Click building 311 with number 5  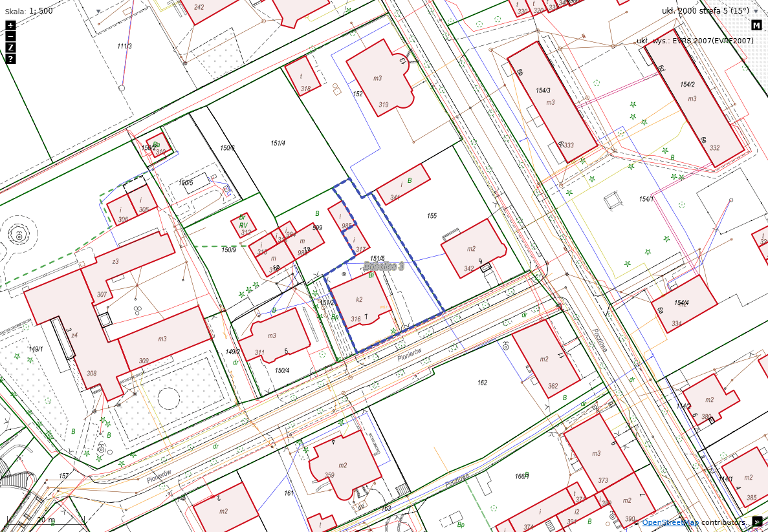[274, 335]
